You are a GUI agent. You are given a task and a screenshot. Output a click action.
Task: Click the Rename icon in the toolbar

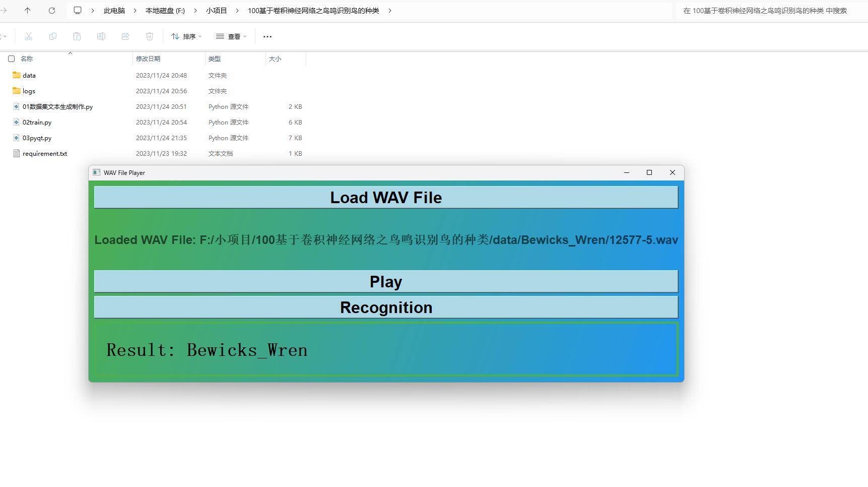(x=101, y=36)
